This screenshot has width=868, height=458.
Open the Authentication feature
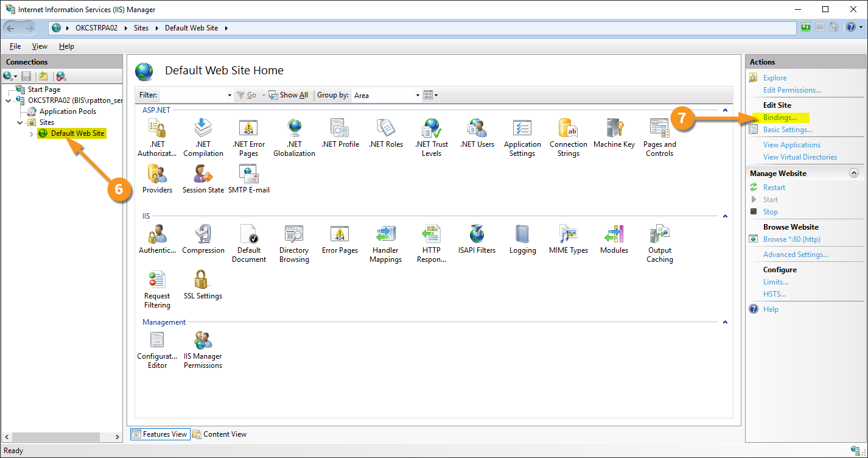point(157,239)
